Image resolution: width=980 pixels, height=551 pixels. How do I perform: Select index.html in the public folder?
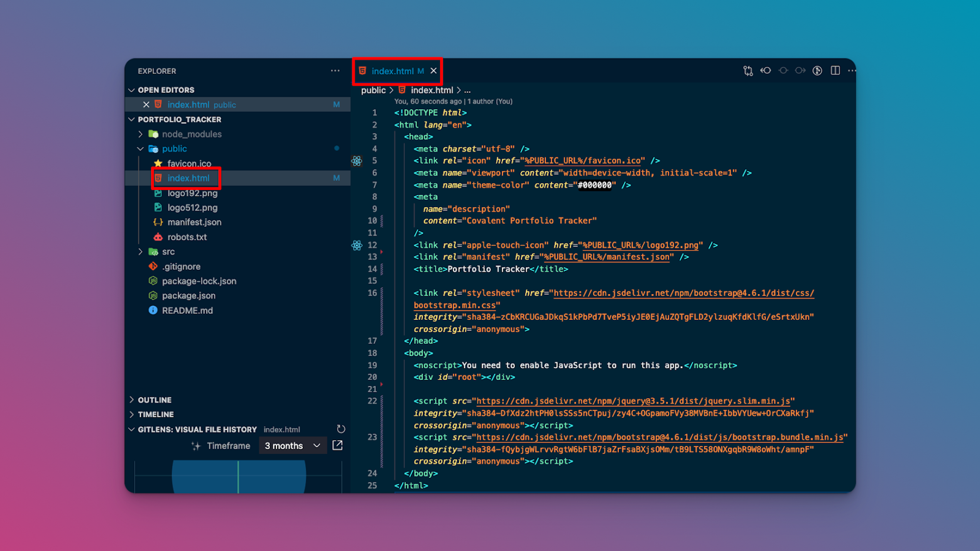click(x=188, y=178)
